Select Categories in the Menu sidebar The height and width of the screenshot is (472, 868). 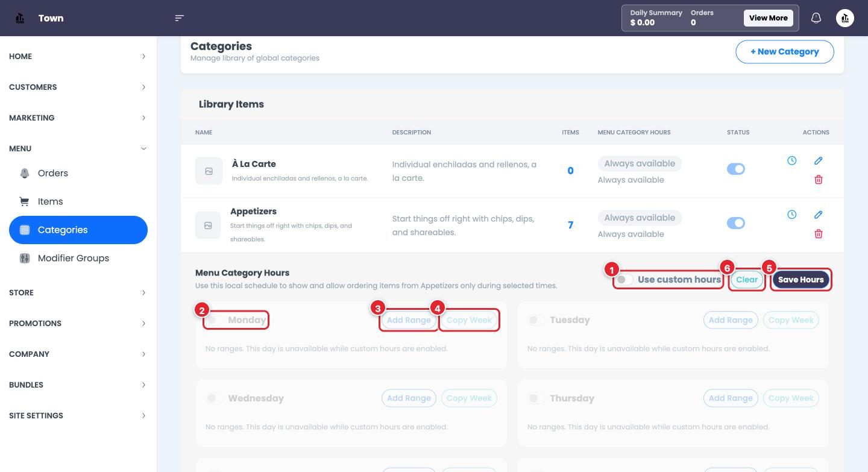click(78, 230)
